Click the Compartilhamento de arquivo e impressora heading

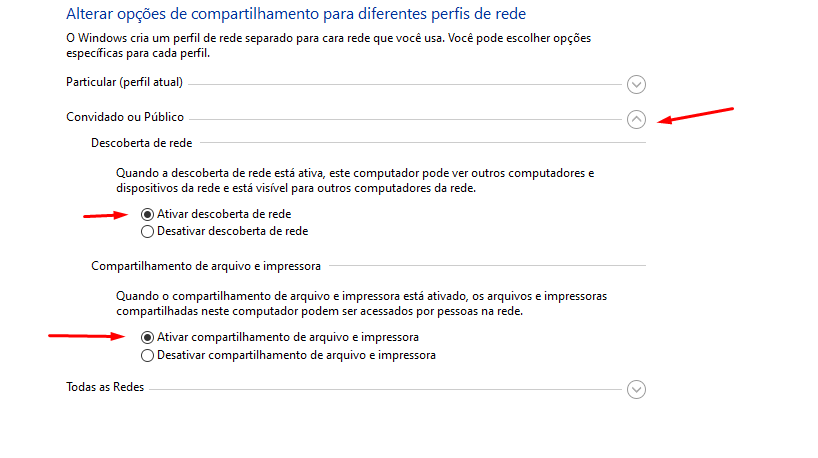[x=206, y=266]
